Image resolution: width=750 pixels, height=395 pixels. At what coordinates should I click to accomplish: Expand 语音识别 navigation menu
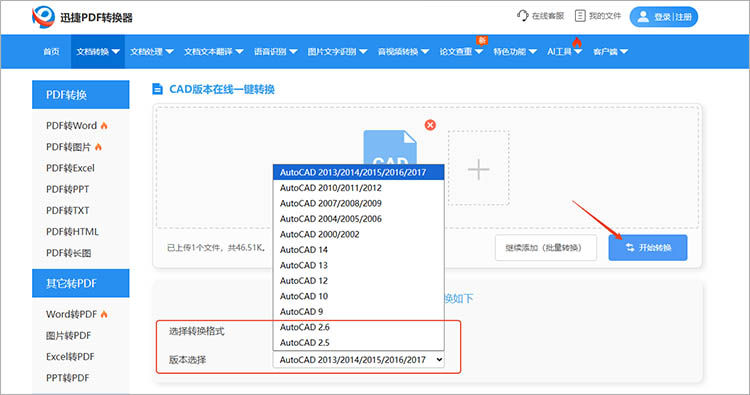click(x=276, y=52)
